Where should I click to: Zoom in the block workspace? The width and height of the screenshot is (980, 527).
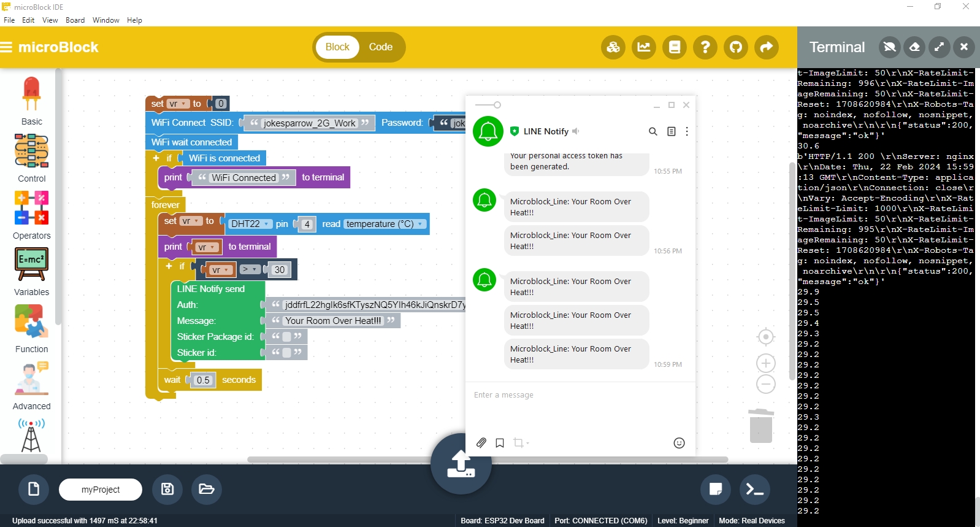point(766,363)
